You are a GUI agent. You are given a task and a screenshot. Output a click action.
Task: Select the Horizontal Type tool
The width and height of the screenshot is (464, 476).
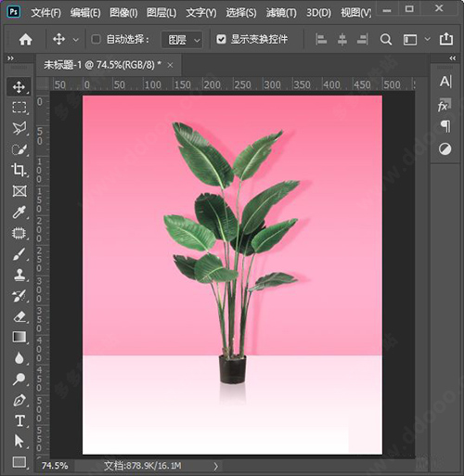pyautogui.click(x=19, y=420)
